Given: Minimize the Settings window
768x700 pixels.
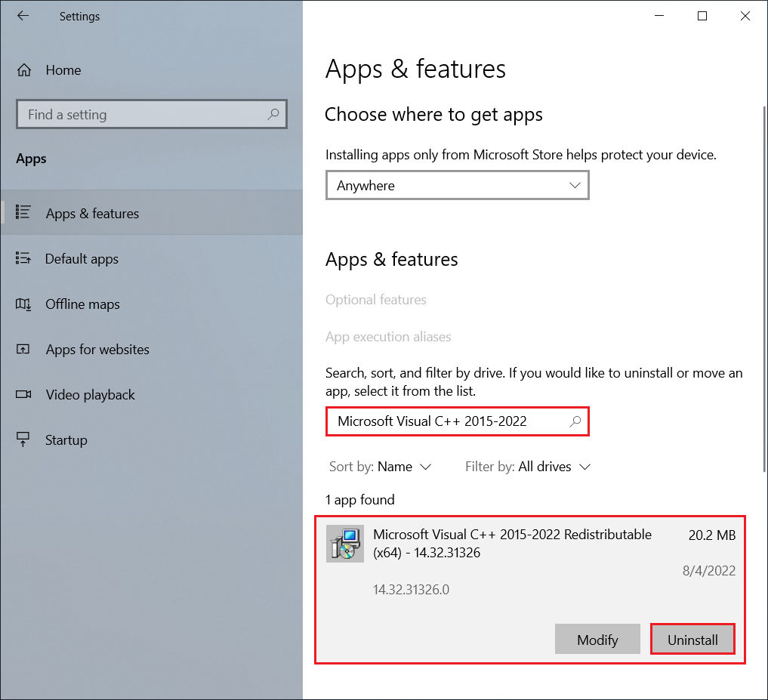Looking at the screenshot, I should [659, 16].
